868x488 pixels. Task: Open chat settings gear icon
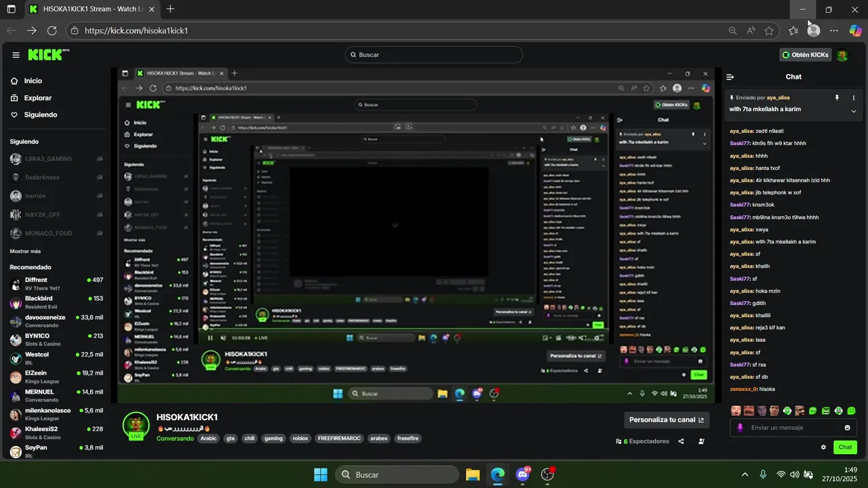pyautogui.click(x=823, y=447)
